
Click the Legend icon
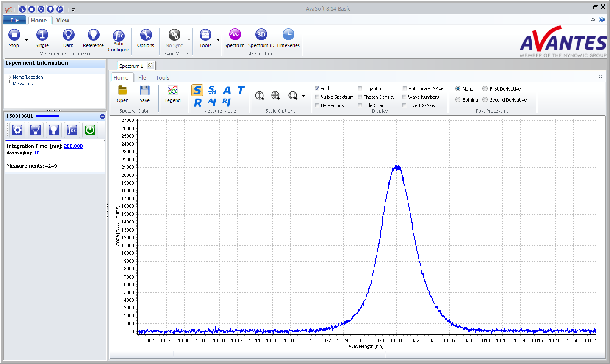[173, 91]
